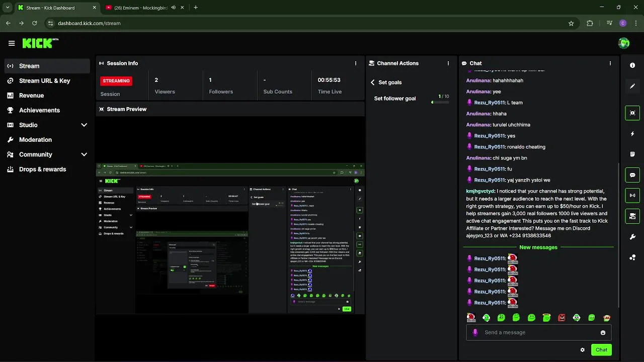Click the three-circles icon at bottom of widget bar

pyautogui.click(x=632, y=257)
